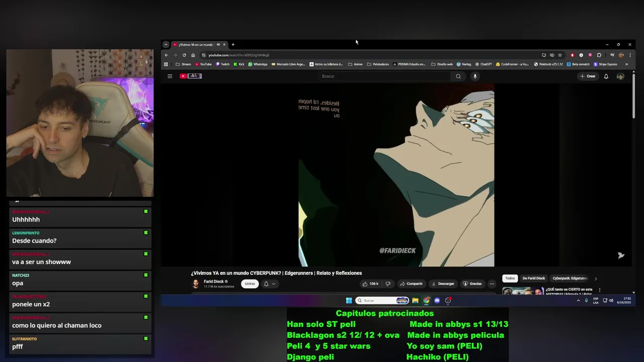This screenshot has width=644, height=362.
Task: Click the page vertical scrollbar
Action: [x=633, y=96]
